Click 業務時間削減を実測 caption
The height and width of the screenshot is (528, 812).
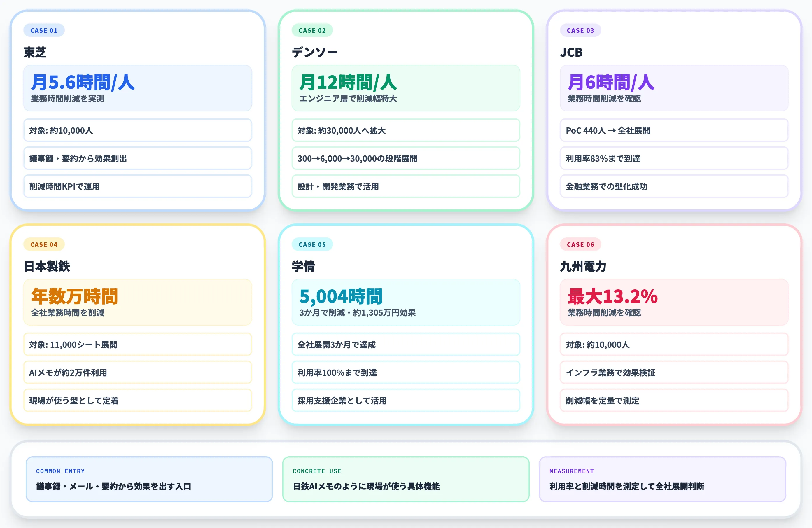point(68,99)
